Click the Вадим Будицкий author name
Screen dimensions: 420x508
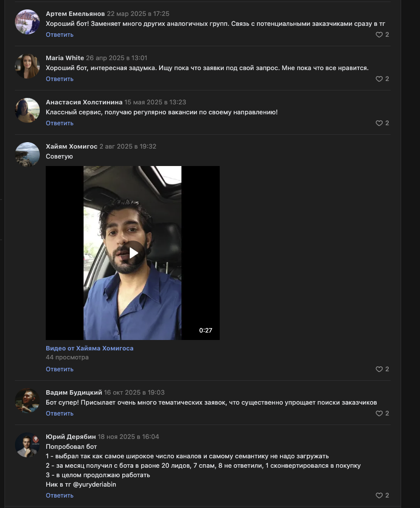[x=74, y=392]
